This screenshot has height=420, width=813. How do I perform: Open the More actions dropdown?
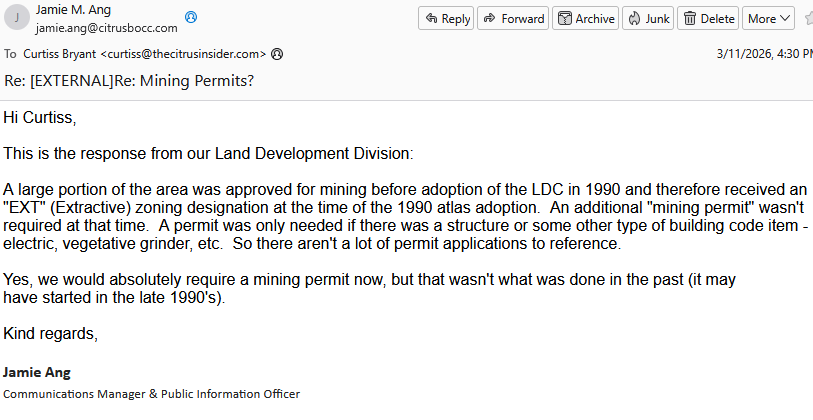[769, 18]
